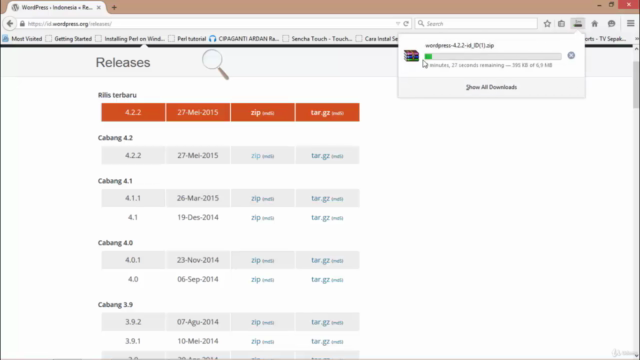640x360 pixels.
Task: Cancel the wordpress-4.2.2 download
Action: [x=571, y=56]
